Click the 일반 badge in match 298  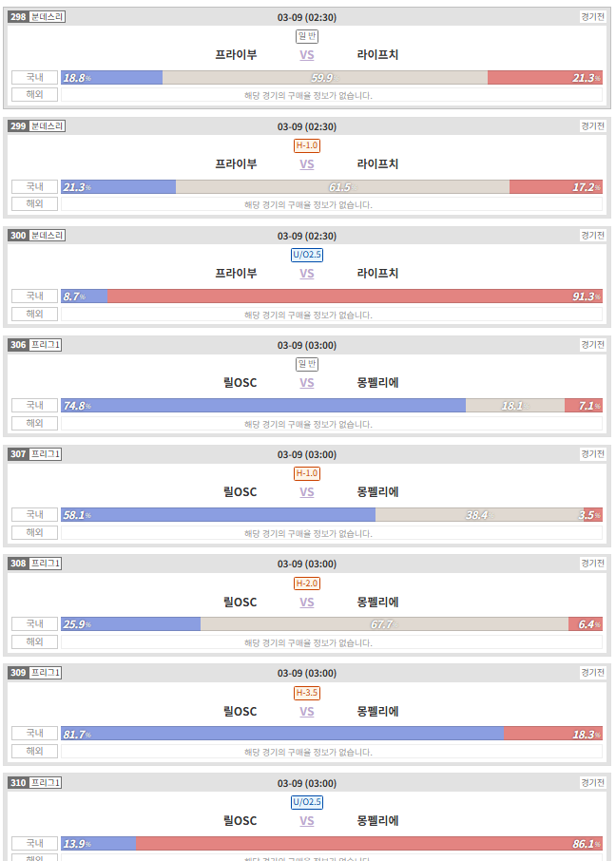307,37
